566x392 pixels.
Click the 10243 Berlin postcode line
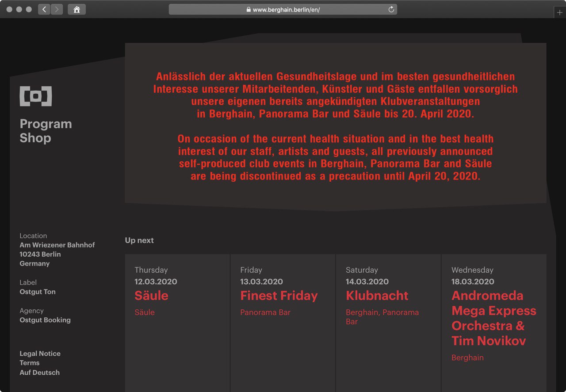[x=40, y=254]
